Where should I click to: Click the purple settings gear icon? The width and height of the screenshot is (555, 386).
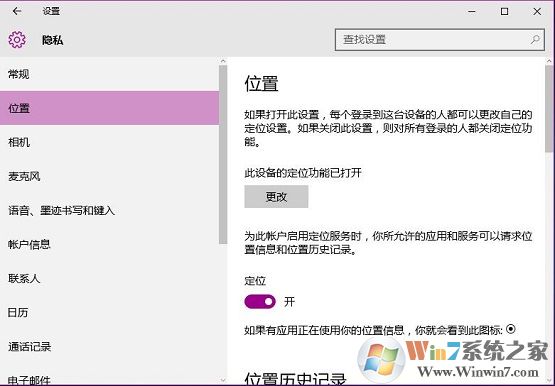coord(17,40)
